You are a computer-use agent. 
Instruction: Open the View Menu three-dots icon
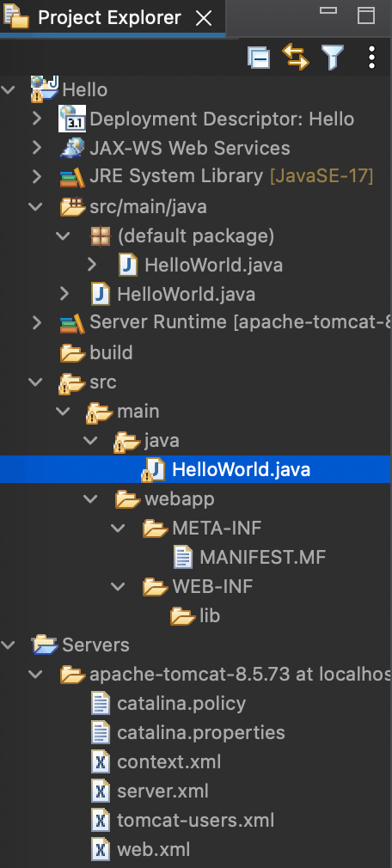point(371,57)
